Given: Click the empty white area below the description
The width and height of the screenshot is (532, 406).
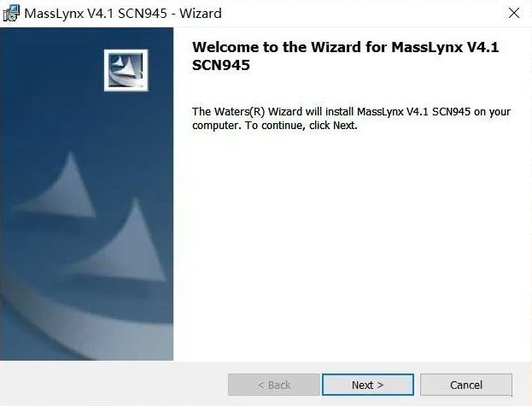Looking at the screenshot, I should click(x=352, y=244).
